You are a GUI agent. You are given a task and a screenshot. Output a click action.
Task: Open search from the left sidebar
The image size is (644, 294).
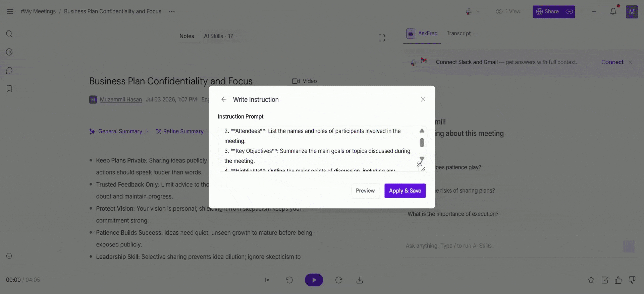(9, 34)
